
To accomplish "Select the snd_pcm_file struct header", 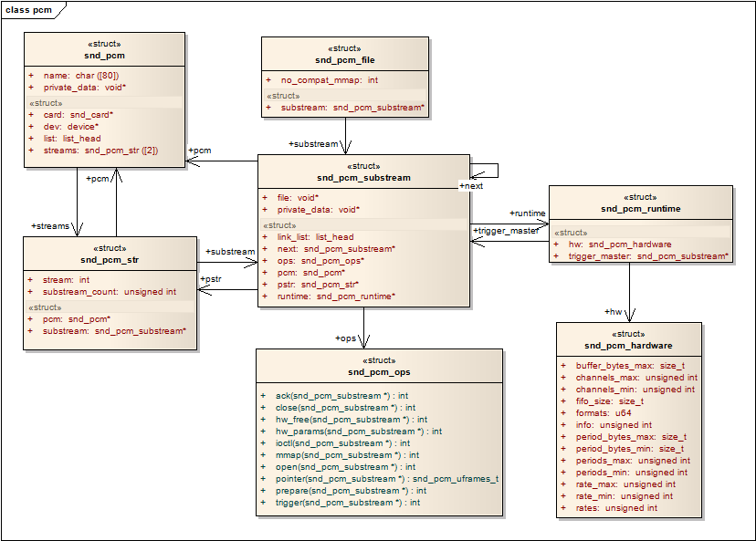I will click(x=344, y=60).
